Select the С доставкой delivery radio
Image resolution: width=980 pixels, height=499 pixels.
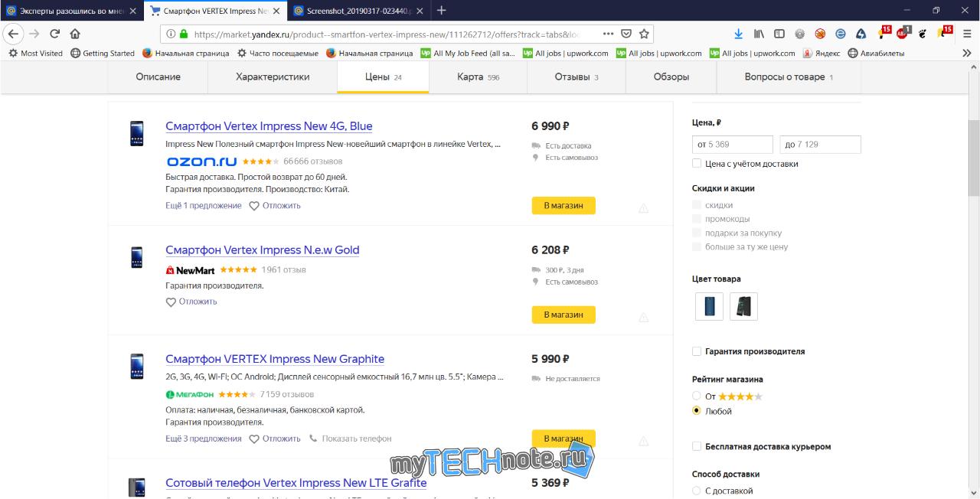tap(697, 491)
